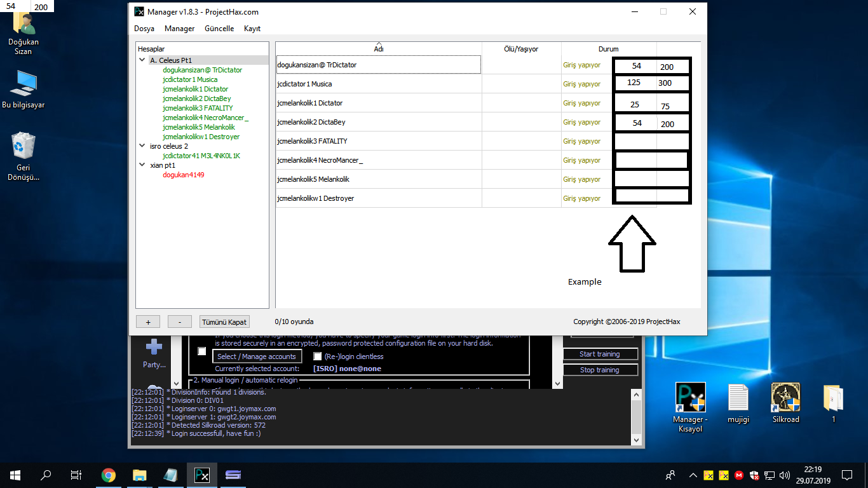Click the Party plus icon in sidebar
This screenshot has width=868, height=488.
click(x=154, y=347)
